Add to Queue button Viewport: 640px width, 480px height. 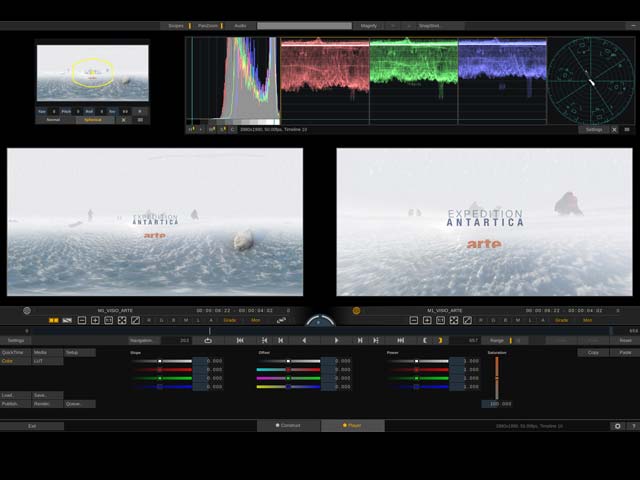[80, 404]
